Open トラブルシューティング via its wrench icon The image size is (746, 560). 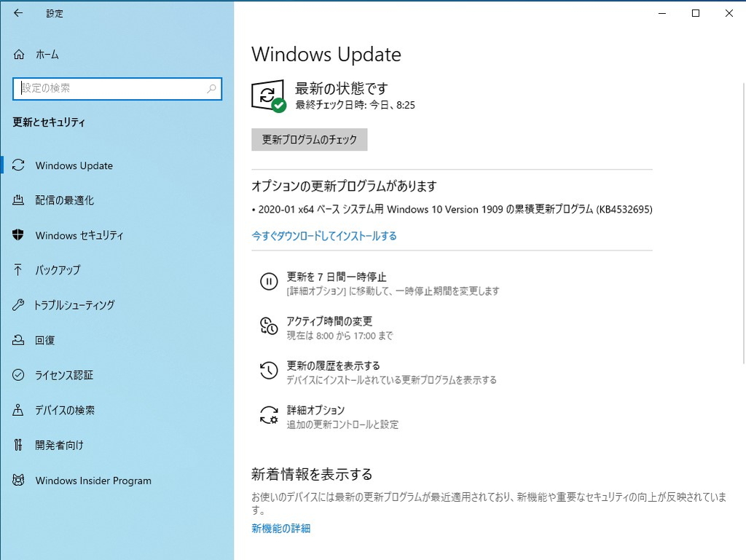click(17, 305)
